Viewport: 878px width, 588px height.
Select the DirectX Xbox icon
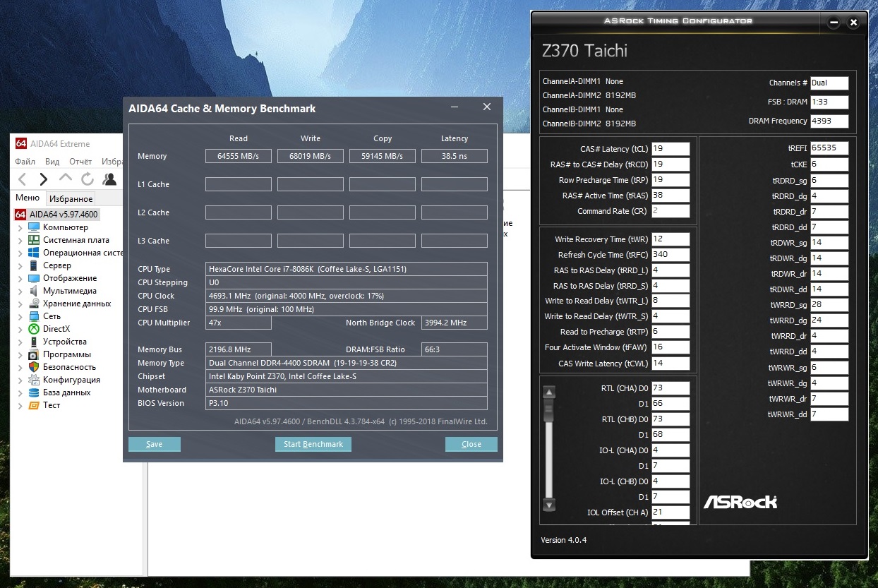point(33,329)
